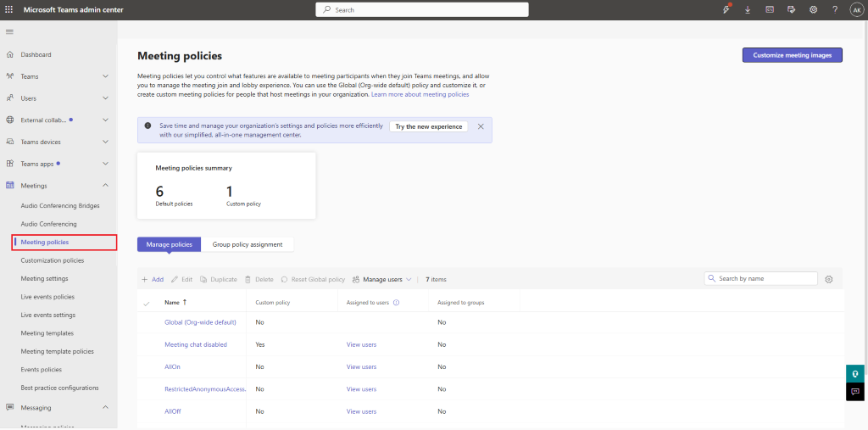This screenshot has height=430, width=868.
Task: Switch to Manage policies tab
Action: tap(169, 244)
